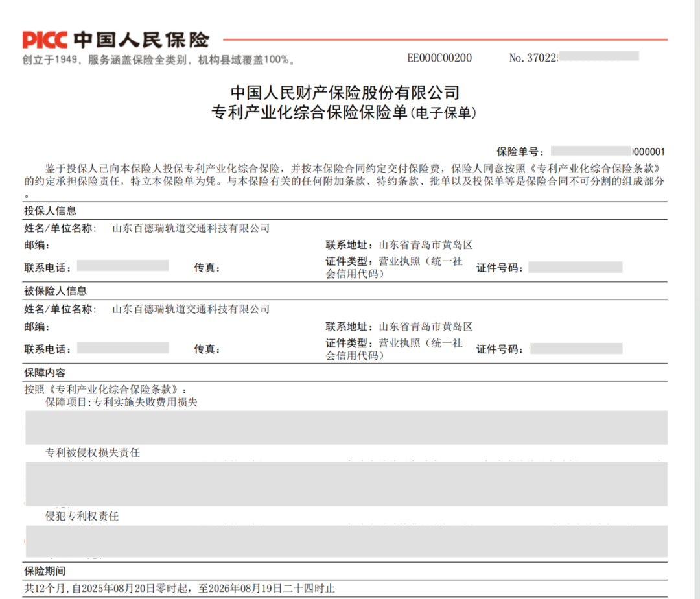The image size is (700, 599).
Task: Click the policy title 专利产业化综合保险保险单
Action: 309,113
